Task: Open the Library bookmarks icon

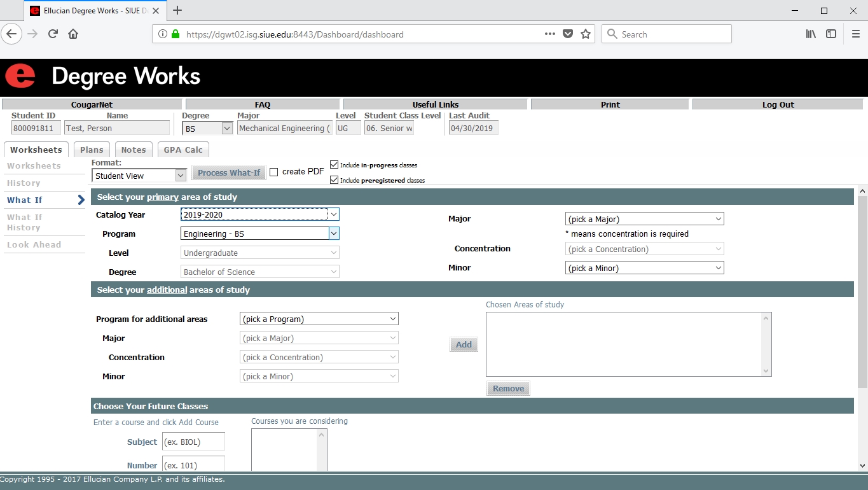Action: tap(811, 34)
